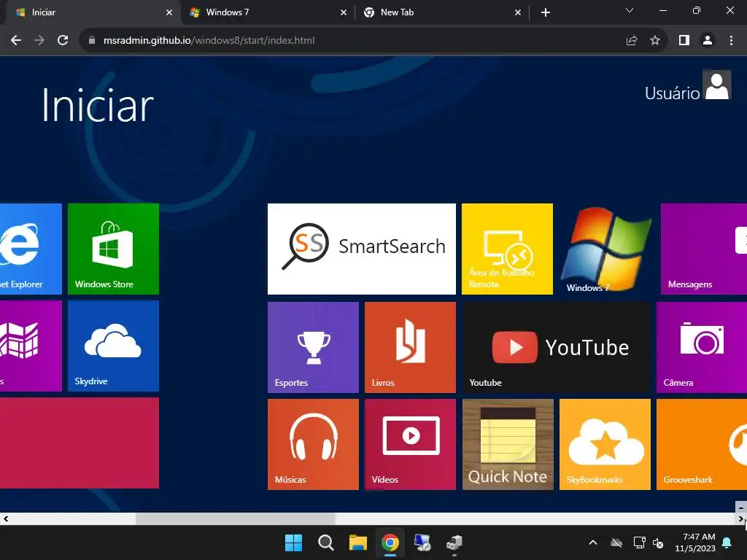Open the Windows Store tile
This screenshot has width=747, height=560.
point(113,249)
